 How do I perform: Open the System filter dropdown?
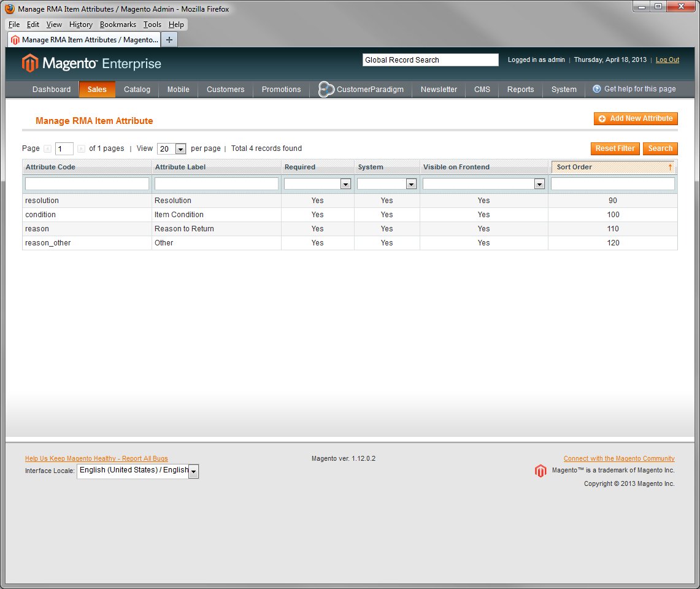(387, 183)
